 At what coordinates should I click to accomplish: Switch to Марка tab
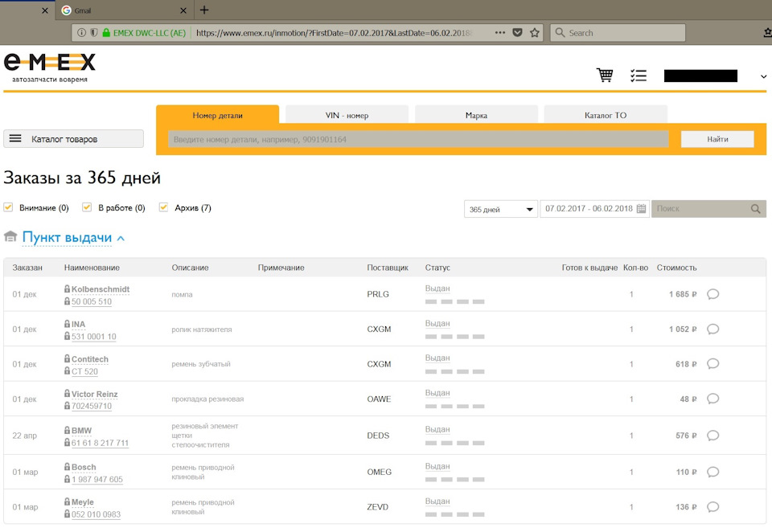tap(476, 115)
